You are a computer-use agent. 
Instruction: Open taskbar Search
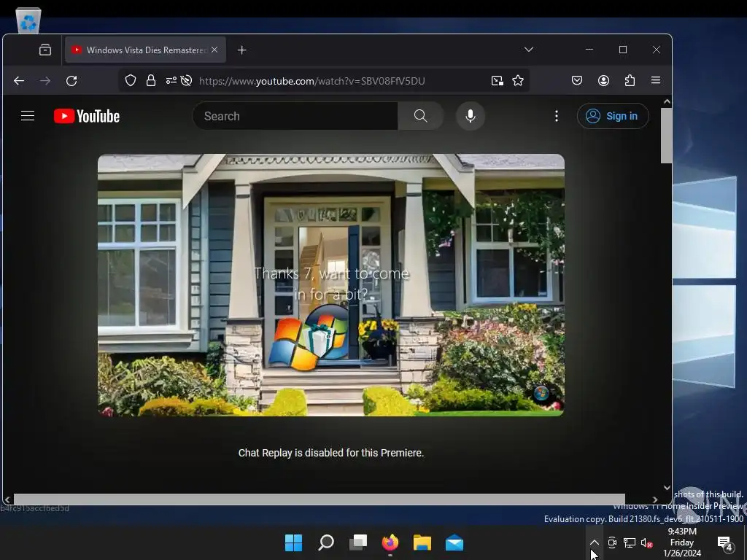[326, 542]
